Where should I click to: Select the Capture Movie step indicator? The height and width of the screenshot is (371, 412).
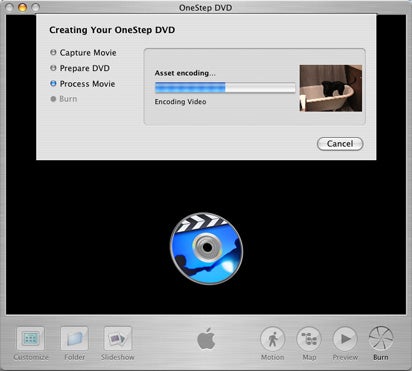(53, 52)
